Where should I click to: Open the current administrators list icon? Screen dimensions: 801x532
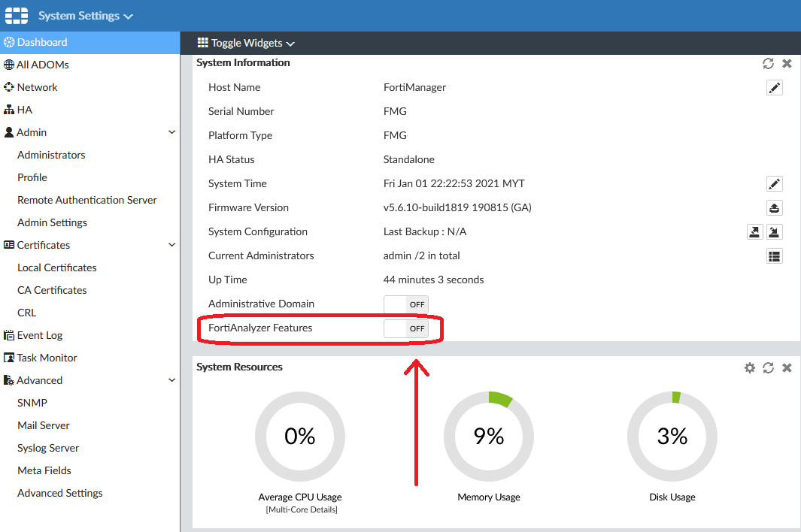[x=774, y=256]
